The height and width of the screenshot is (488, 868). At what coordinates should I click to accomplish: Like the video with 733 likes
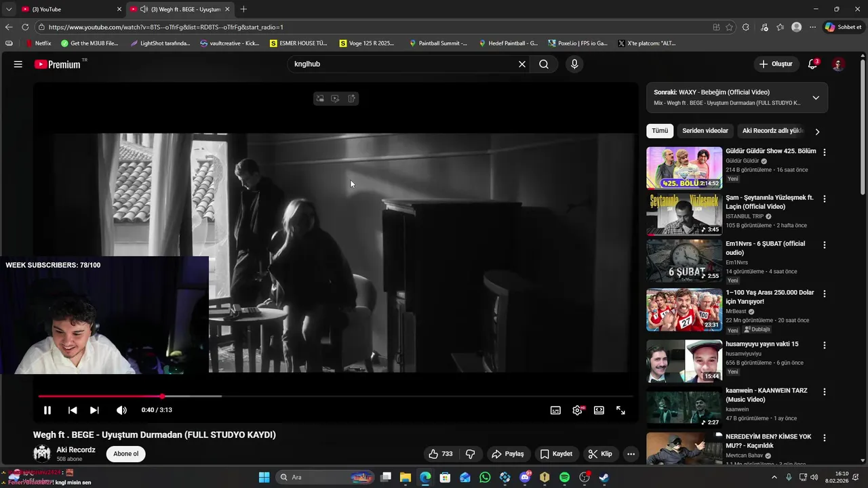point(440,454)
